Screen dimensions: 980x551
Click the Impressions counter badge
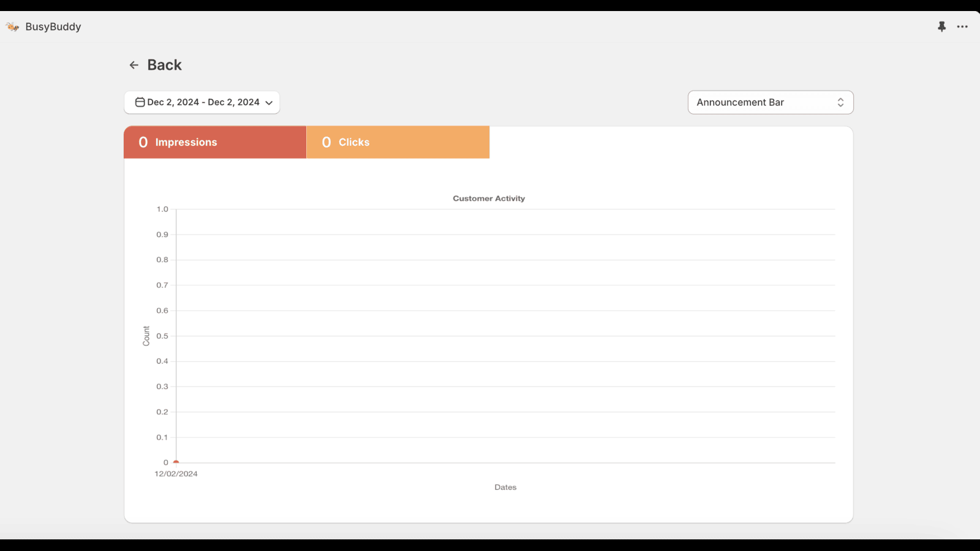[143, 141]
